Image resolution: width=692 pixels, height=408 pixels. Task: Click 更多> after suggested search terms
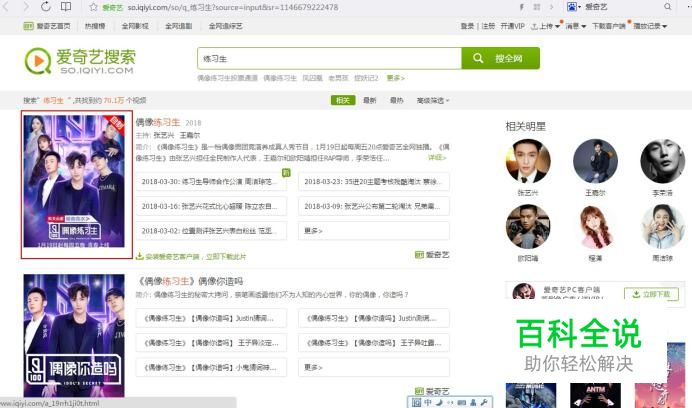[395, 78]
